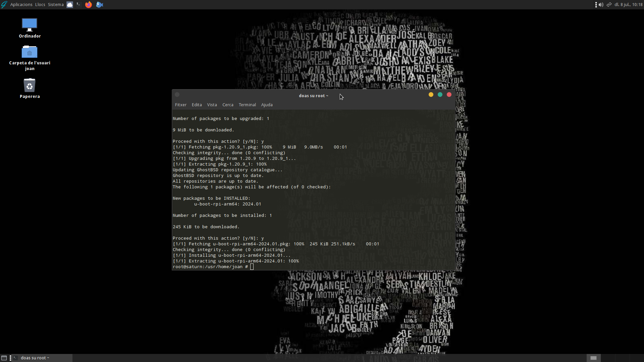Click 'GhostBSD repository is up to date.' line
The width and height of the screenshot is (644, 362).
coord(218,176)
